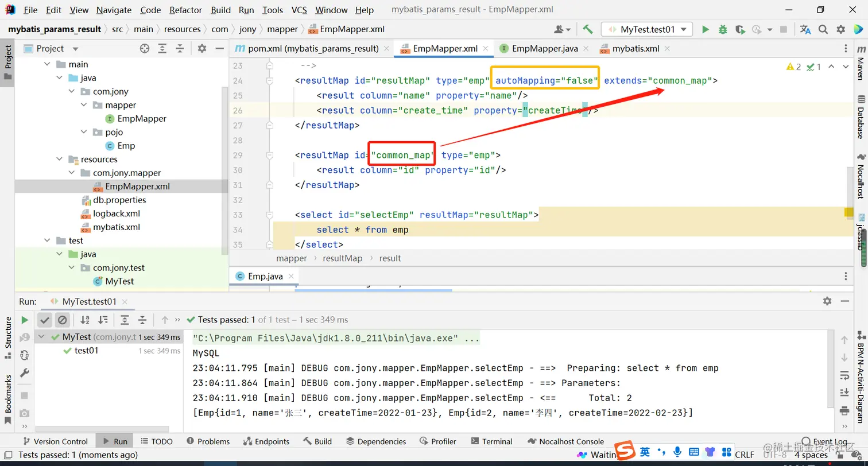Rerun tests with the Run panel play icon
The width and height of the screenshot is (868, 466).
coord(25,320)
